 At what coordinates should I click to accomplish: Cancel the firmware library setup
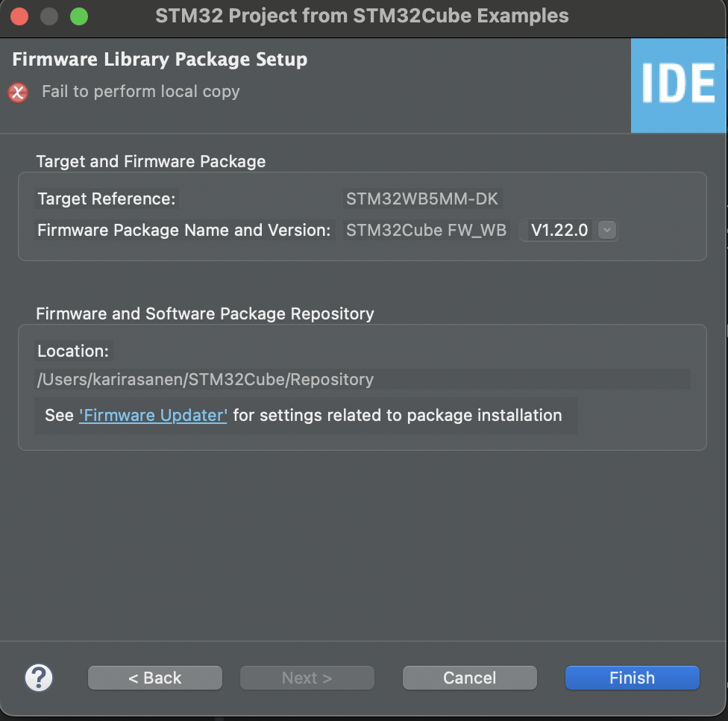pos(469,678)
